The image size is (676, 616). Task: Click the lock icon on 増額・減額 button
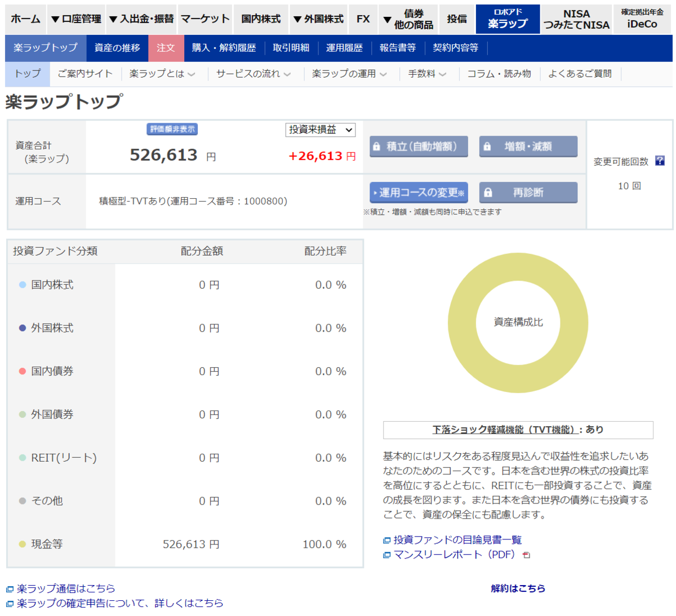pos(487,146)
